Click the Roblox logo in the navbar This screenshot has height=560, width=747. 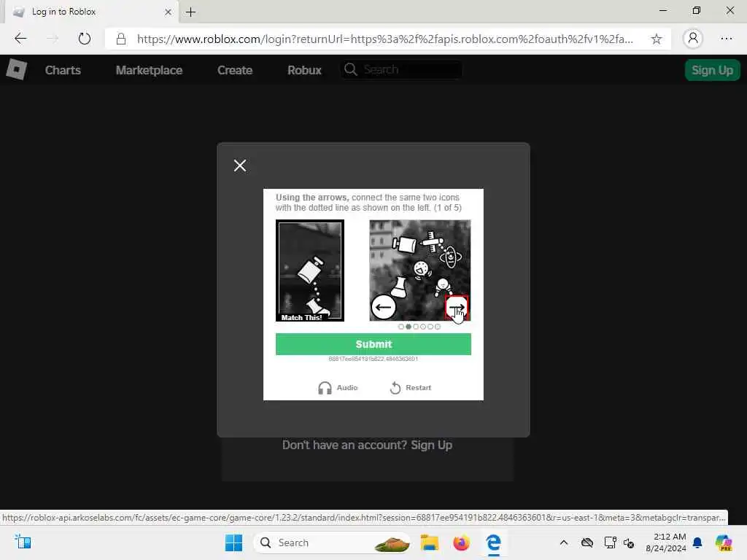pyautogui.click(x=16, y=69)
